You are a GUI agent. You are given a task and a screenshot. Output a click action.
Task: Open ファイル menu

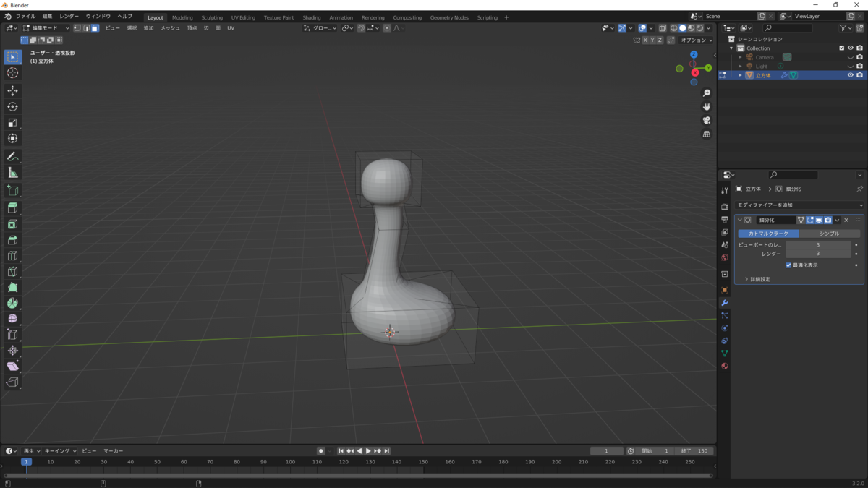(25, 16)
